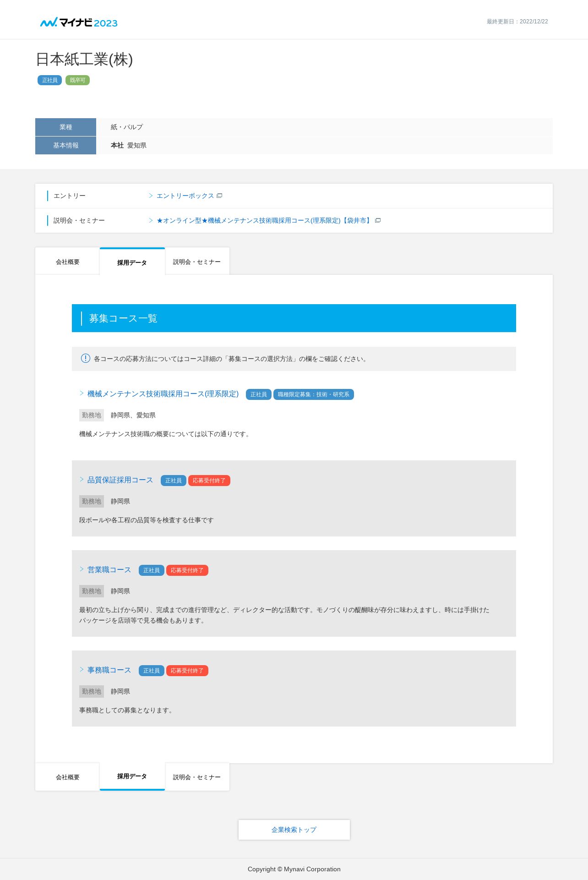
Task: Click 正社員 badge on 機械メンテナンス course
Action: pyautogui.click(x=258, y=394)
